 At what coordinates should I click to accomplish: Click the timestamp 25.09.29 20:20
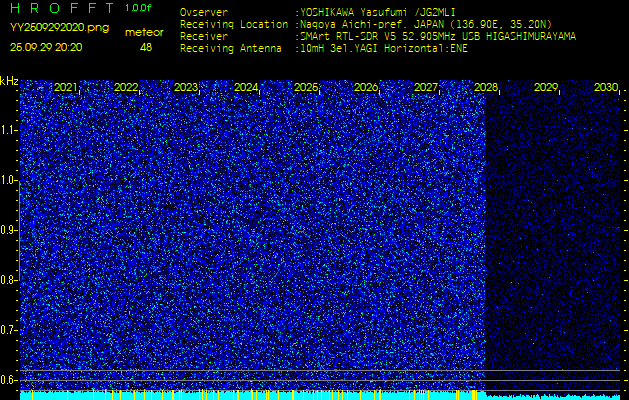pyautogui.click(x=46, y=47)
